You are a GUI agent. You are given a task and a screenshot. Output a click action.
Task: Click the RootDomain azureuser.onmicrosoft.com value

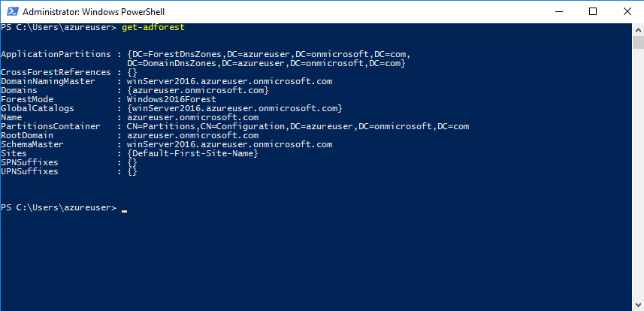coord(192,135)
